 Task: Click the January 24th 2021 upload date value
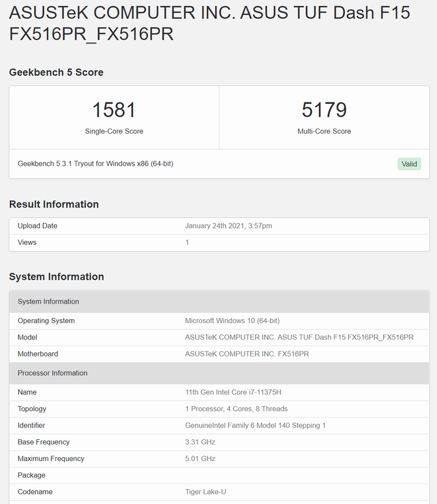[x=228, y=226]
